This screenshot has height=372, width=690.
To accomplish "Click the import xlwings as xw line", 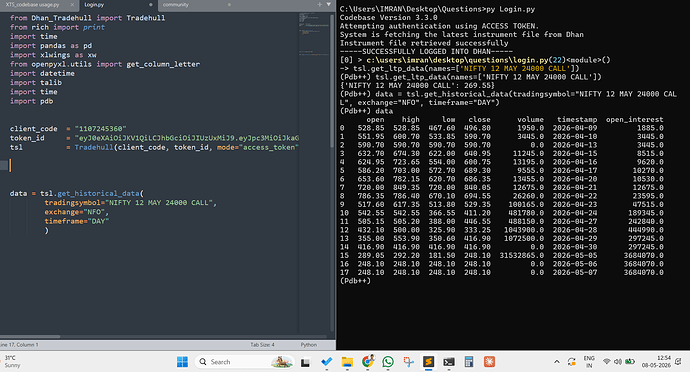I will 53,55.
